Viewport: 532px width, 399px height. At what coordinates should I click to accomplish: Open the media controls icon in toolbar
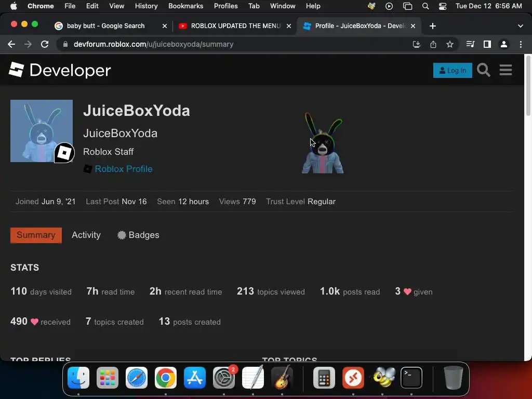[470, 44]
